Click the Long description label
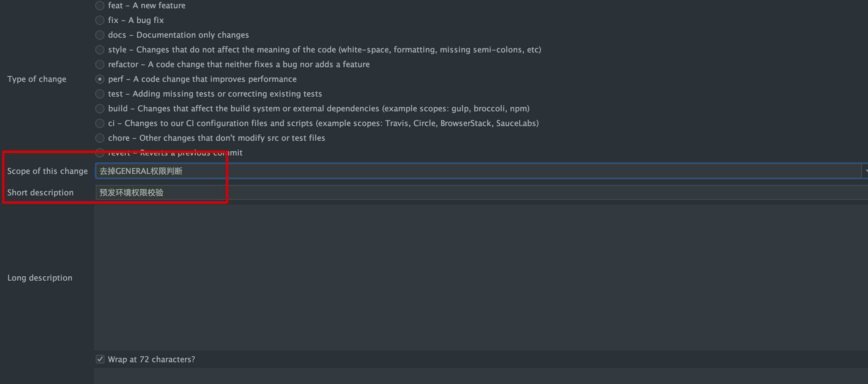The image size is (868, 384). coord(40,278)
